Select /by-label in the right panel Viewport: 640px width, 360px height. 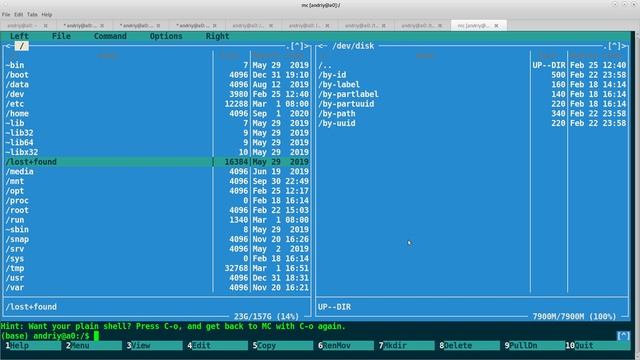point(472,84)
